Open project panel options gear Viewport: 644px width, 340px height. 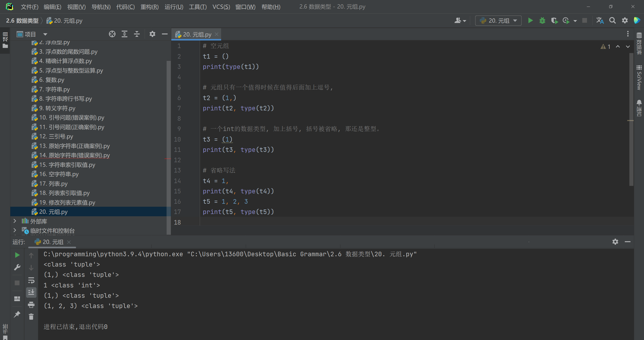[x=152, y=34]
